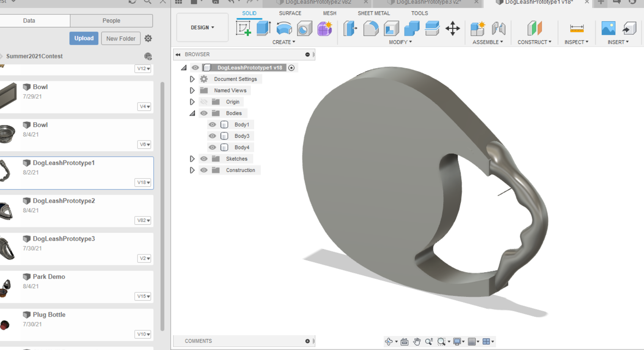Show the Origin folder in the browser
This screenshot has width=644, height=350.
[x=204, y=102]
